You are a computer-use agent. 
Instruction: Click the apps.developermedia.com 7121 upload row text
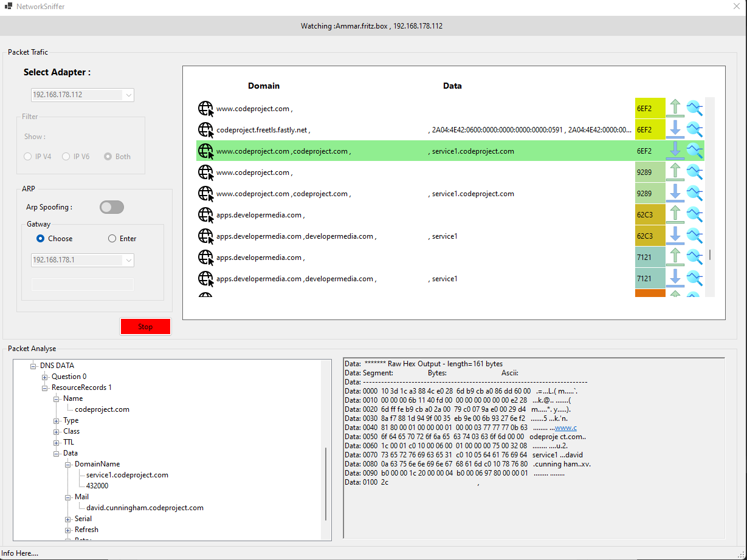(260, 258)
